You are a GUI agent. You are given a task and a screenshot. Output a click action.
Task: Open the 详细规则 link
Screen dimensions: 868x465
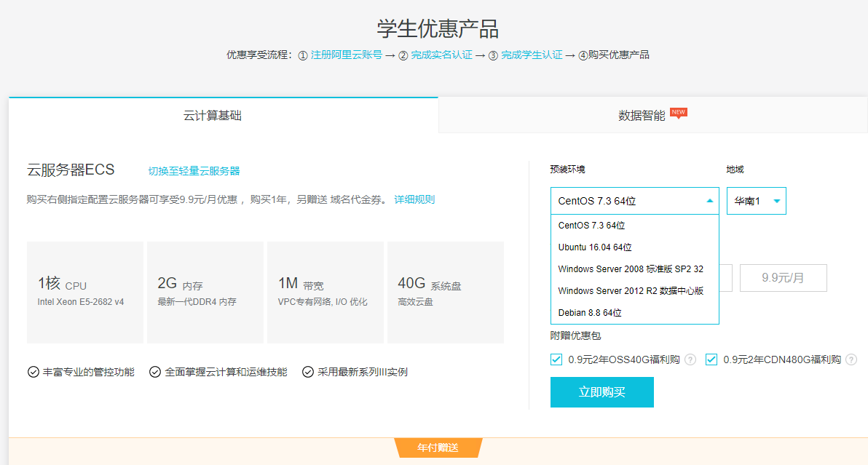[x=414, y=199]
